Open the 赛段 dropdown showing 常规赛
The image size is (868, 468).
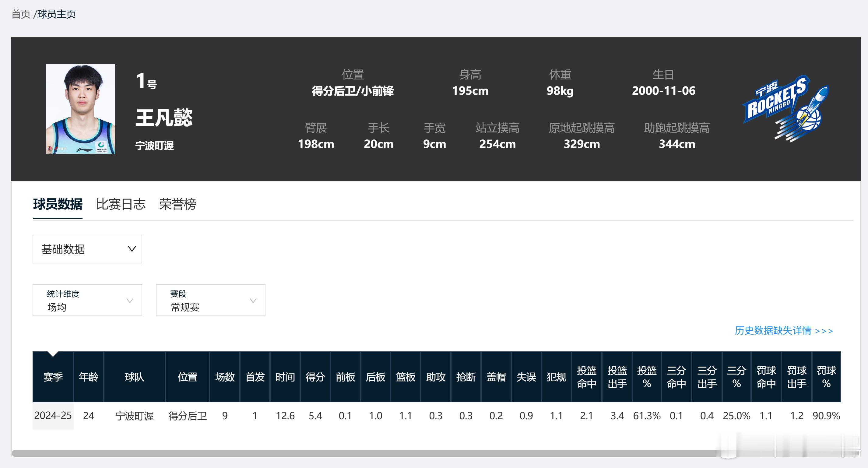pos(210,300)
